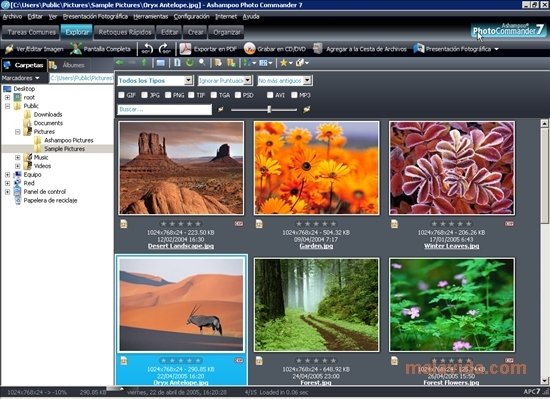
Task: Enable the PNG filter checkbox
Action: (168, 95)
